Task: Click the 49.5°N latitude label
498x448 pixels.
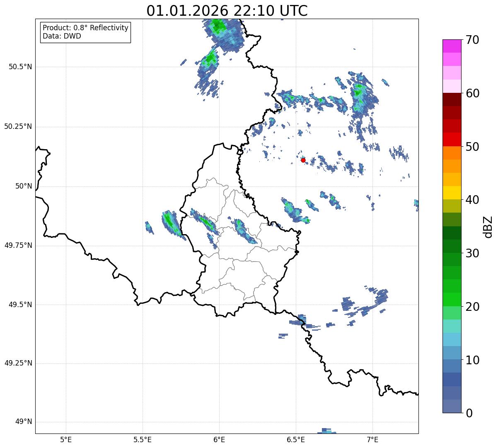Action: 20,305
